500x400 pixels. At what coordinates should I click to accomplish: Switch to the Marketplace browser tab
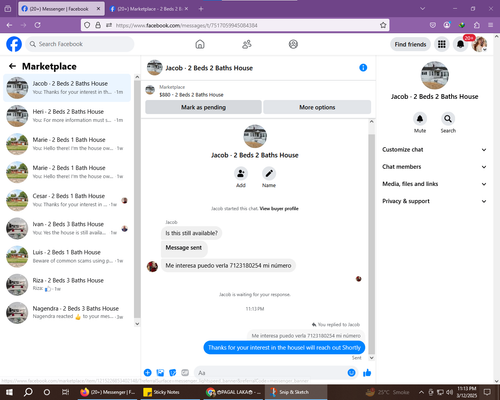[148, 9]
